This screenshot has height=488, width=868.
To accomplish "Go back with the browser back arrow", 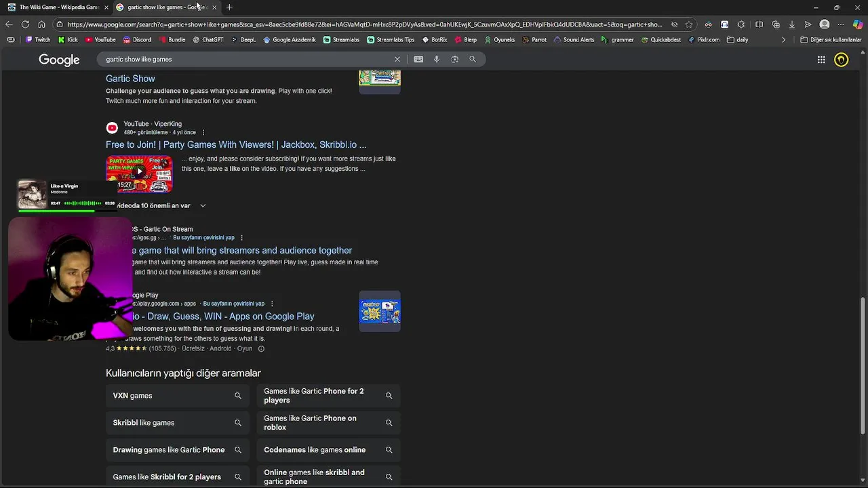I will click(9, 24).
